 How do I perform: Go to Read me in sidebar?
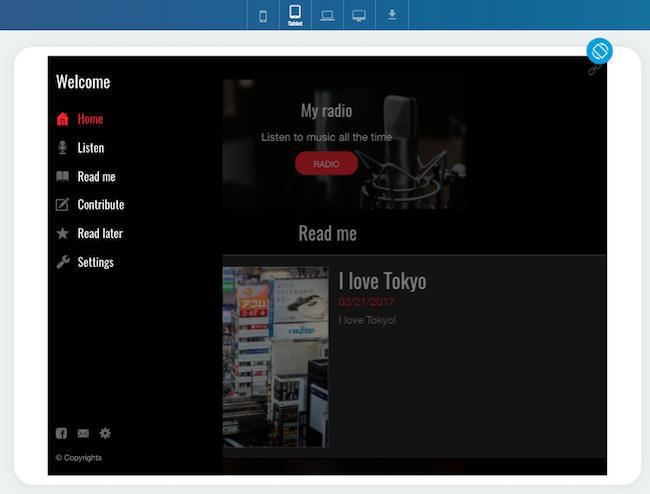(96, 177)
